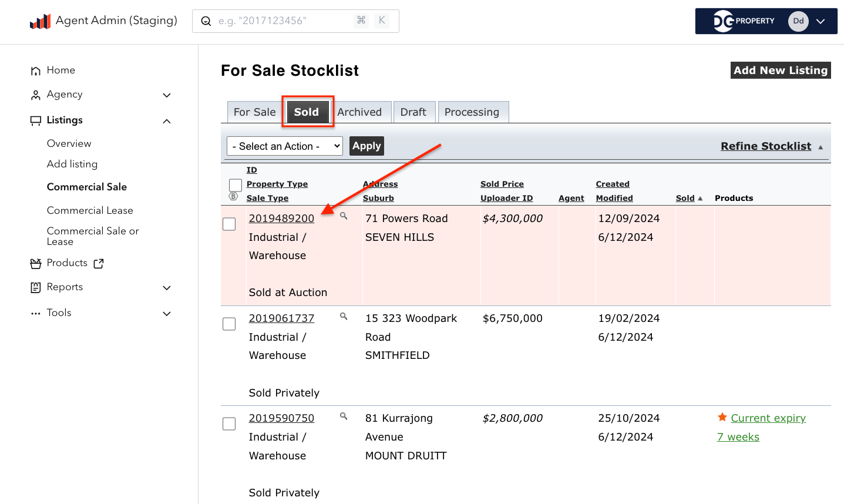Viewport: 844px width, 504px height.
Task: Open preview magnifier for listing 2019489200
Action: 344,216
